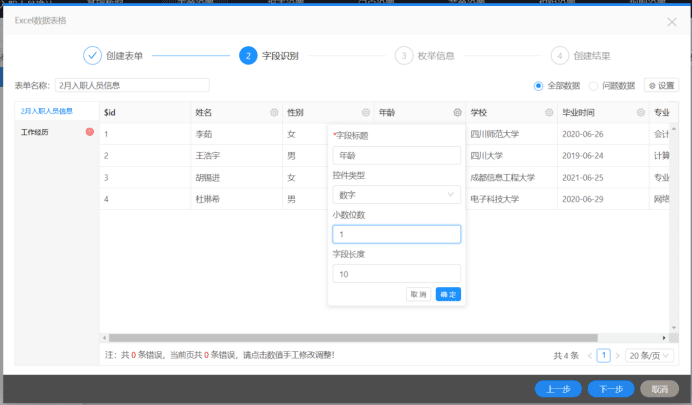
Task: Click the vertical scrollbar down arrow
Action: [x=674, y=328]
